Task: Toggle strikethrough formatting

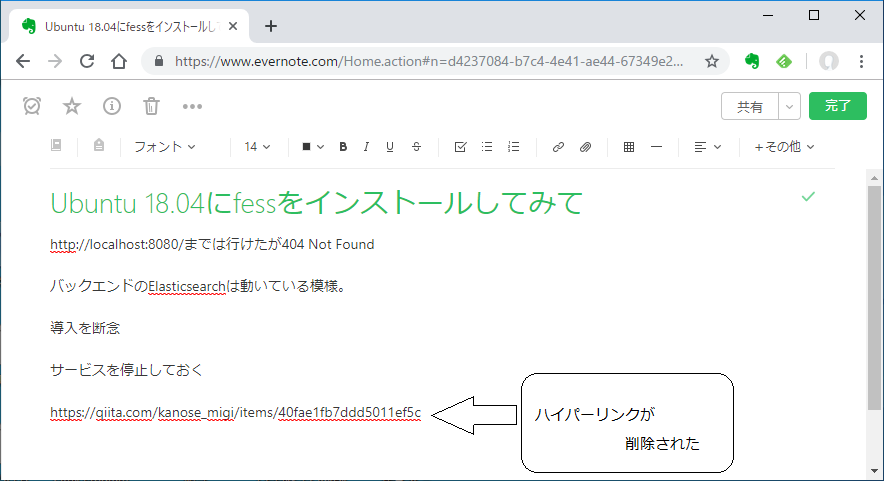Action: [x=416, y=147]
